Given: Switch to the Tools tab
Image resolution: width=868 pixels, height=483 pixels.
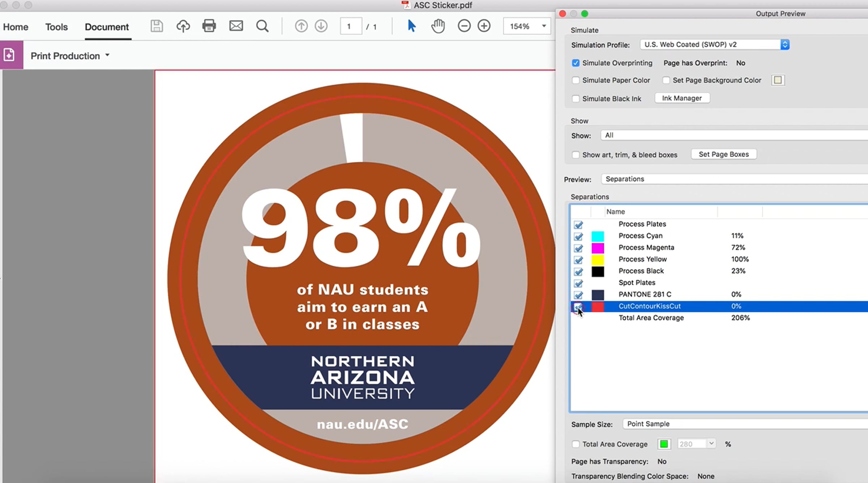Looking at the screenshot, I should [56, 27].
